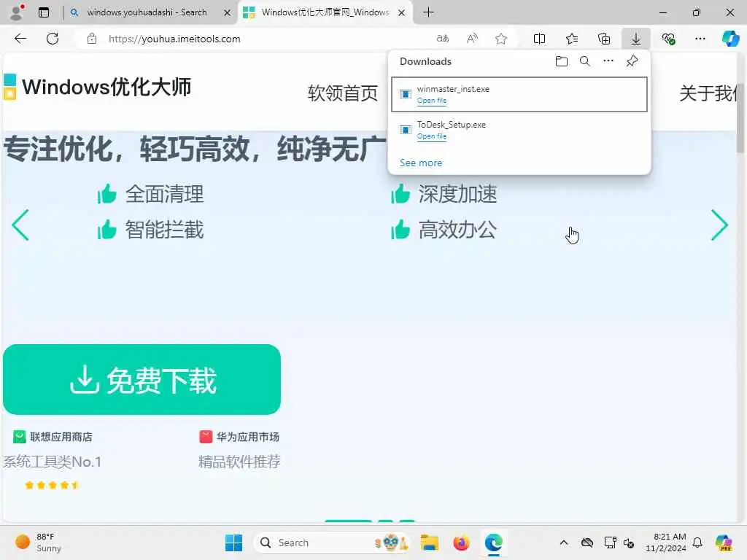Open the Copilot preview taskbar icon

(x=724, y=542)
